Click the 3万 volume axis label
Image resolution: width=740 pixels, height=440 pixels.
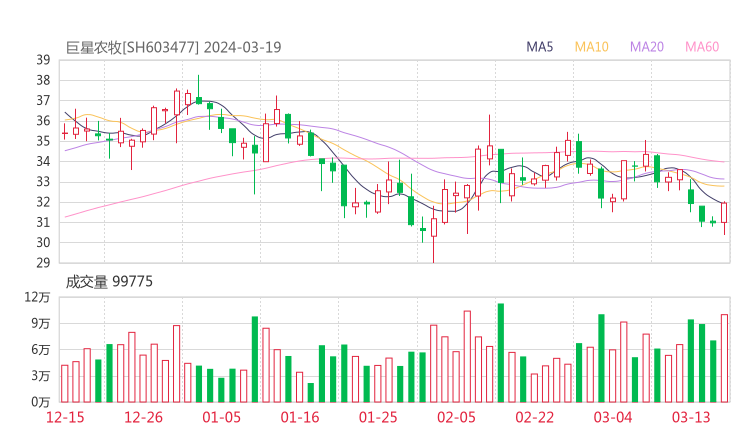(x=41, y=376)
